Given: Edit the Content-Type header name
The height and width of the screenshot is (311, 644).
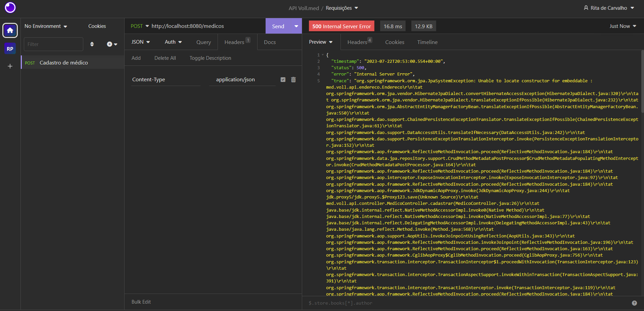Looking at the screenshot, I should point(166,80).
